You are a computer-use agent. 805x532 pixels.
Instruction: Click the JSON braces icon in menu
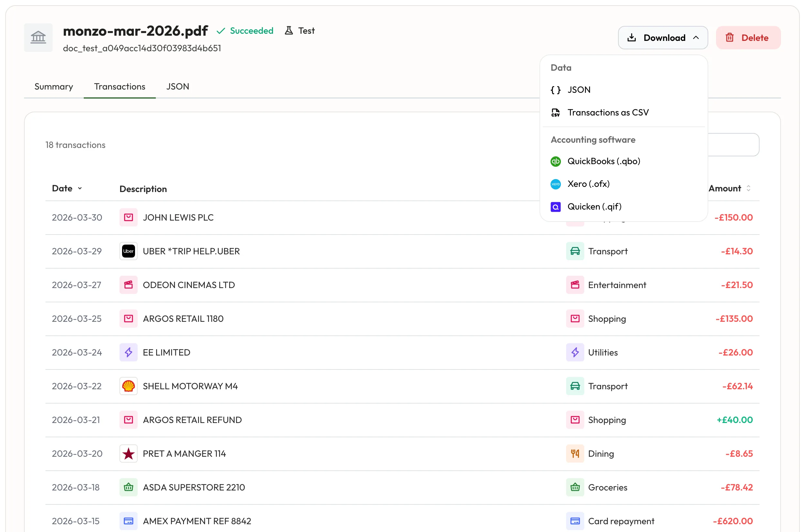(x=555, y=90)
